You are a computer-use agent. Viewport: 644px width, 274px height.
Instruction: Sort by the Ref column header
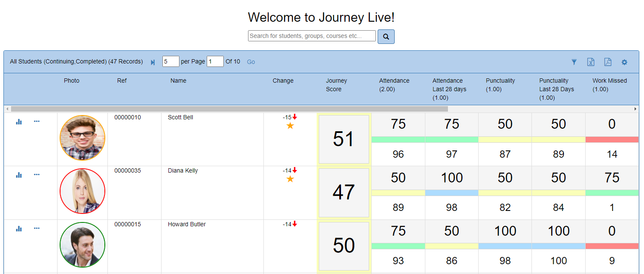pyautogui.click(x=122, y=81)
